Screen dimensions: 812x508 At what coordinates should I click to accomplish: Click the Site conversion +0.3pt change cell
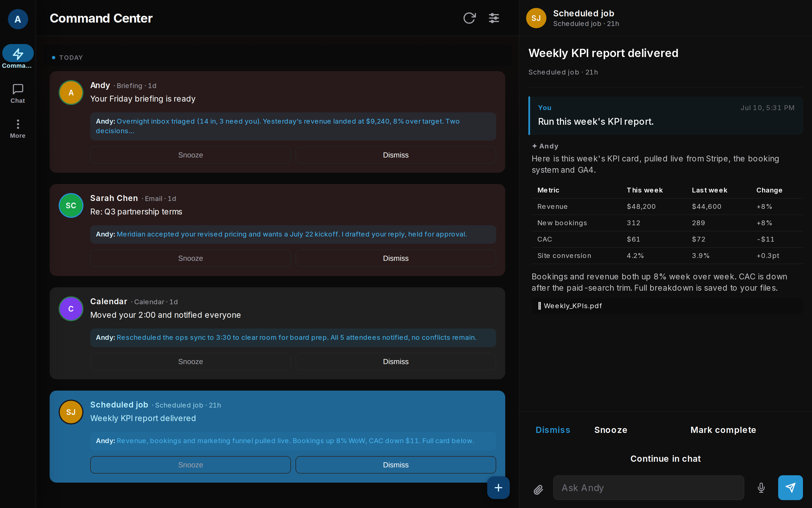click(768, 256)
